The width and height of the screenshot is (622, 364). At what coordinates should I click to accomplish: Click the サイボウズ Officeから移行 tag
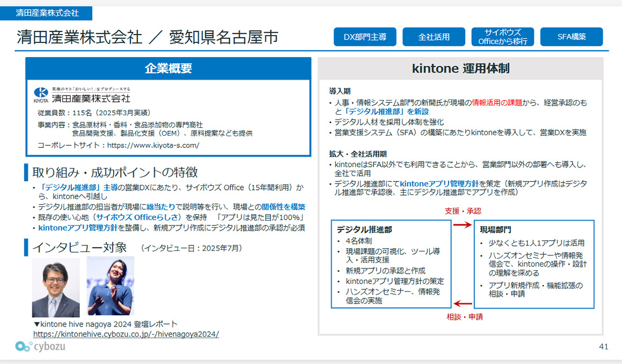point(502,37)
